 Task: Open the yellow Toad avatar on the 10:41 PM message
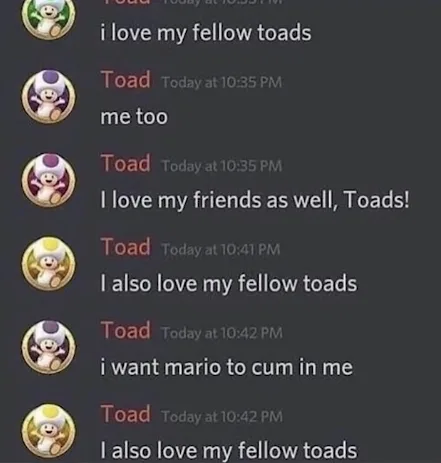49,264
